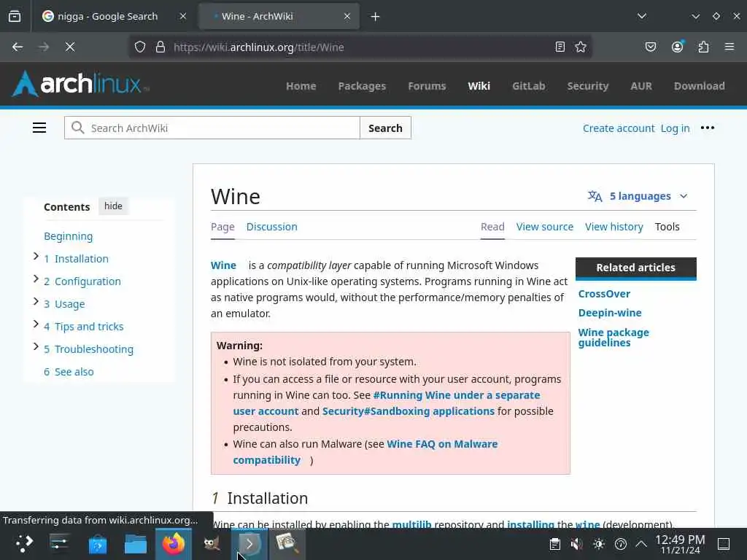Open the Discussion tab
This screenshot has width=747, height=560.
click(271, 227)
